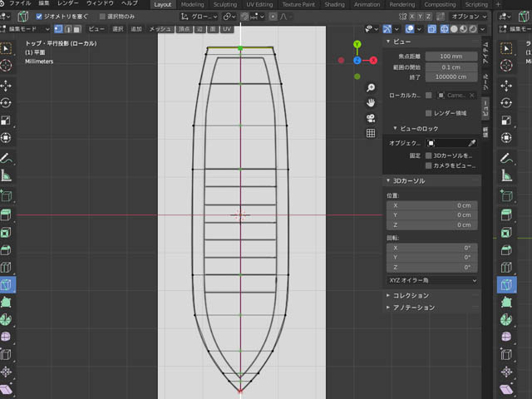Select the Box Select tool in left viewport toolbar
The image size is (532, 399).
(6, 48)
